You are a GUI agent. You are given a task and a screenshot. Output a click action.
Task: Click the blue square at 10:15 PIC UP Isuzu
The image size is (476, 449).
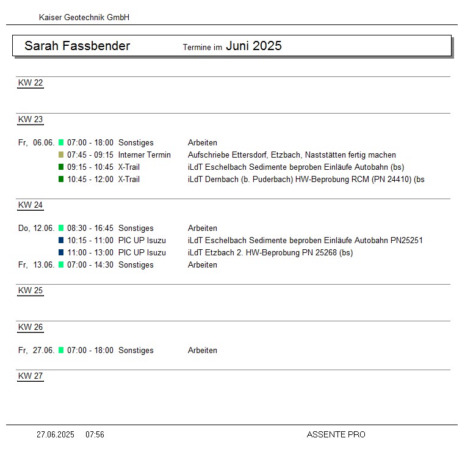(x=61, y=240)
